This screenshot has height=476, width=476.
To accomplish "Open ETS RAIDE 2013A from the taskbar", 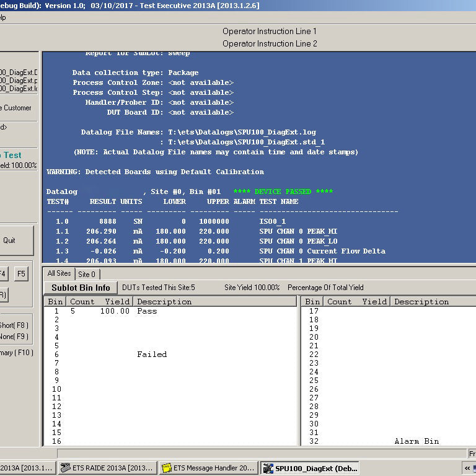I will [107, 468].
